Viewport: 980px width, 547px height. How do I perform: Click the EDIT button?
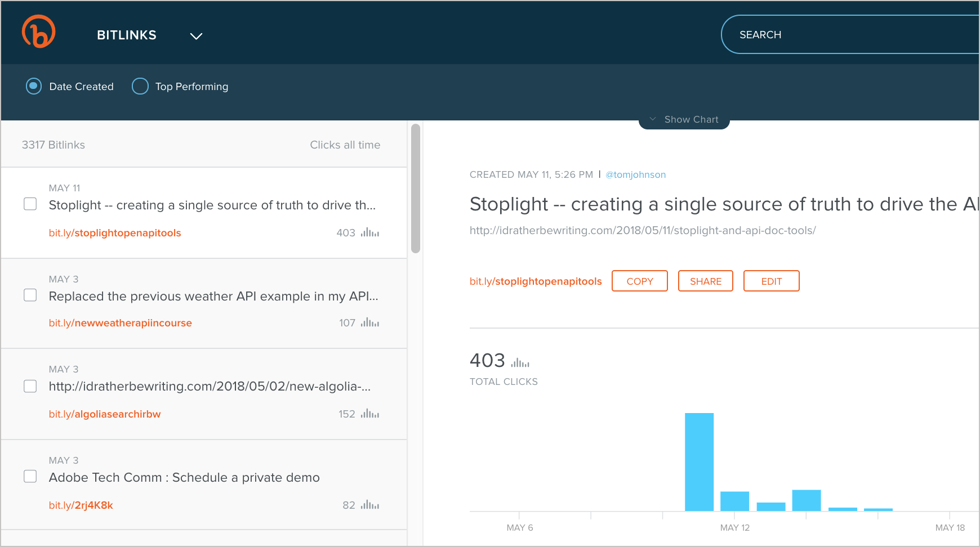pyautogui.click(x=772, y=281)
